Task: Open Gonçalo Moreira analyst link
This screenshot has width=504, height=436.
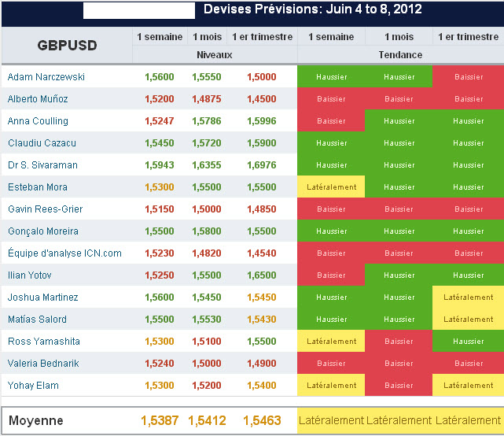Action: click(43, 231)
